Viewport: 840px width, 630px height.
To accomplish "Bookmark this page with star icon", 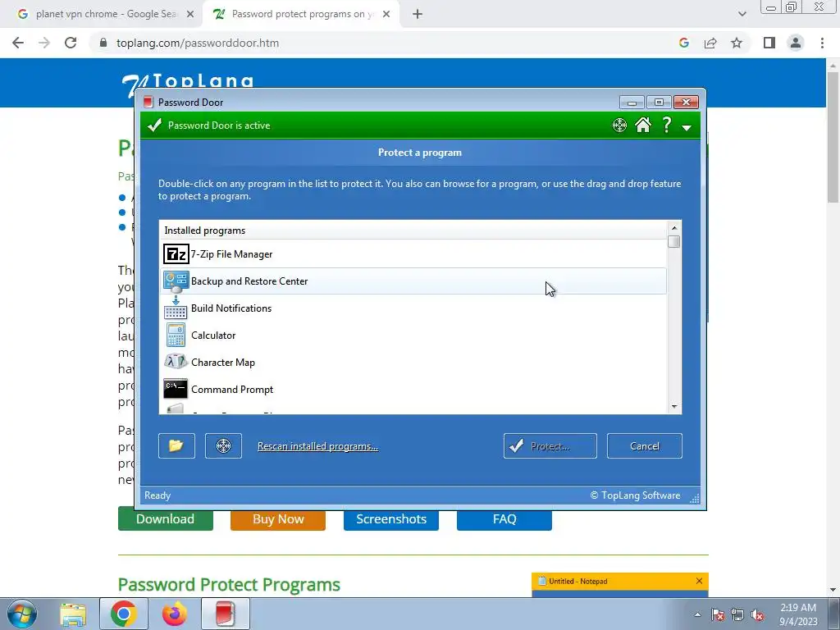I will pyautogui.click(x=737, y=43).
